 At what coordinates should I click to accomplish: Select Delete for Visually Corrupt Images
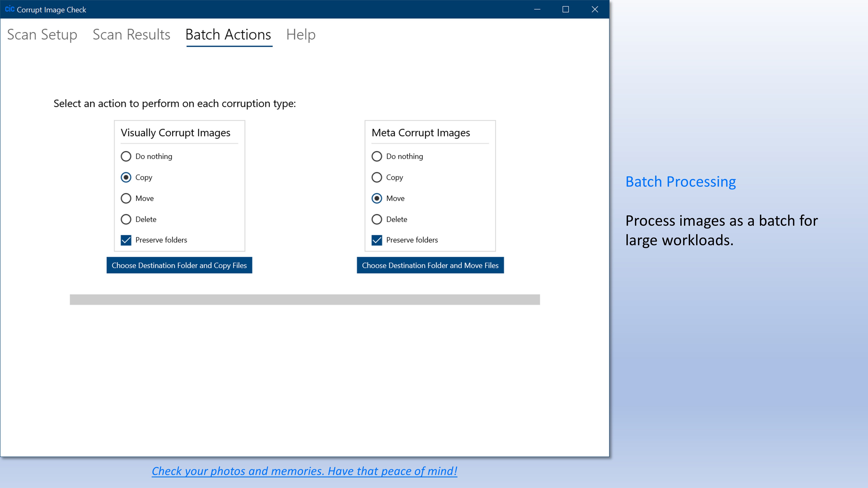pyautogui.click(x=126, y=219)
